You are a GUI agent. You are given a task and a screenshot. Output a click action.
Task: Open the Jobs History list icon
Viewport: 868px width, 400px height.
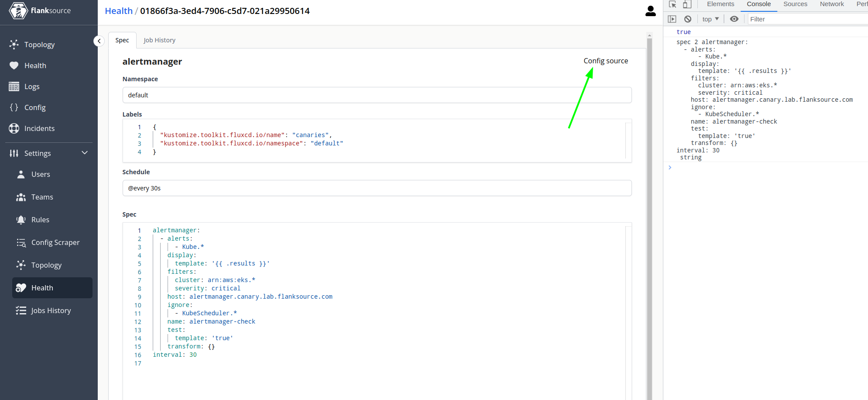point(21,310)
